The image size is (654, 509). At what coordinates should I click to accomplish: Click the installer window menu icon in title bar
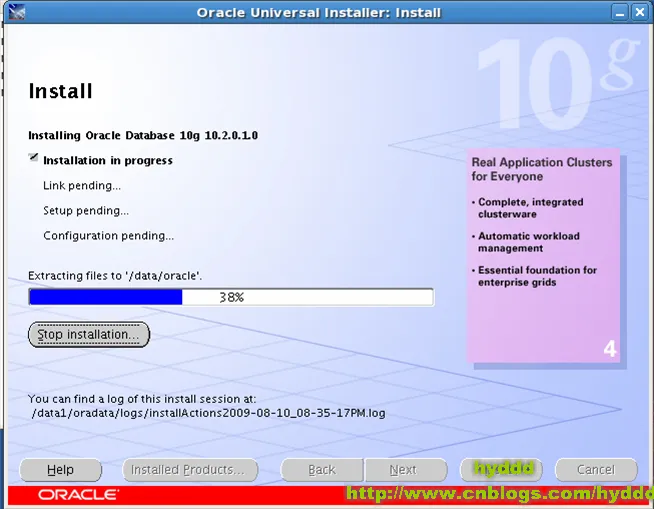17,12
